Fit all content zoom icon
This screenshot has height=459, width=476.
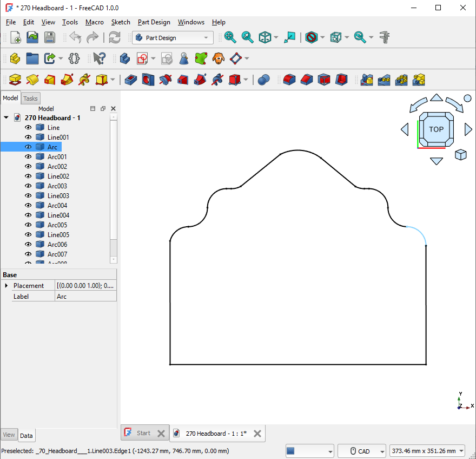click(230, 37)
